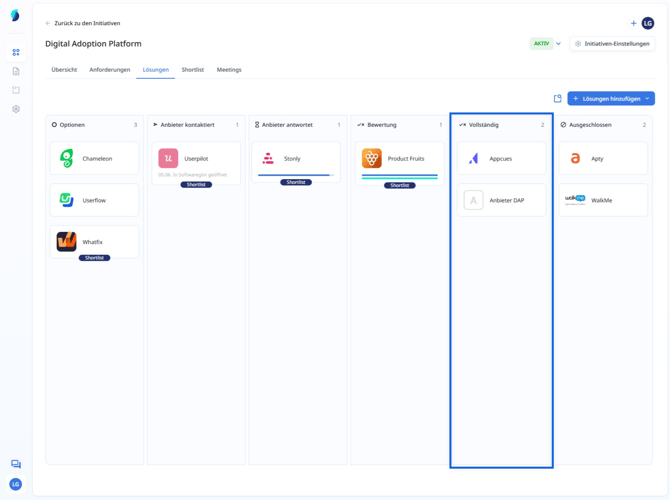
Task: Go to the Shortlist tab
Action: (192, 70)
